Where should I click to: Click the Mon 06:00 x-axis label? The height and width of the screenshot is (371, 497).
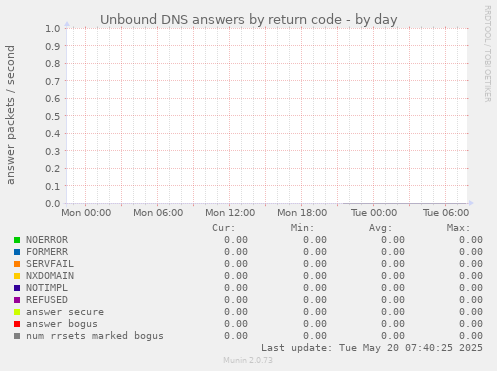(x=158, y=213)
